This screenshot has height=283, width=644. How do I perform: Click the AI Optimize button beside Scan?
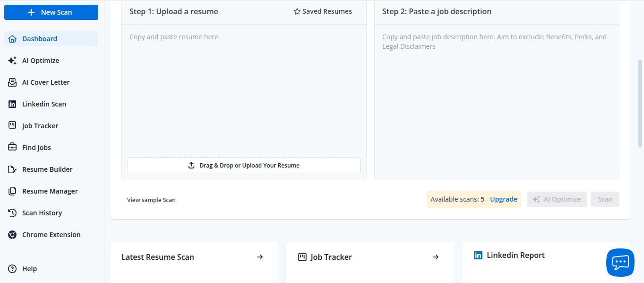point(557,199)
